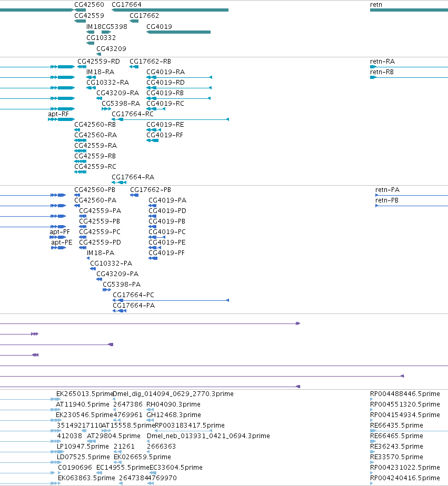Click transcript CG4019-RA label
The width and height of the screenshot is (448, 486).
[x=166, y=72]
